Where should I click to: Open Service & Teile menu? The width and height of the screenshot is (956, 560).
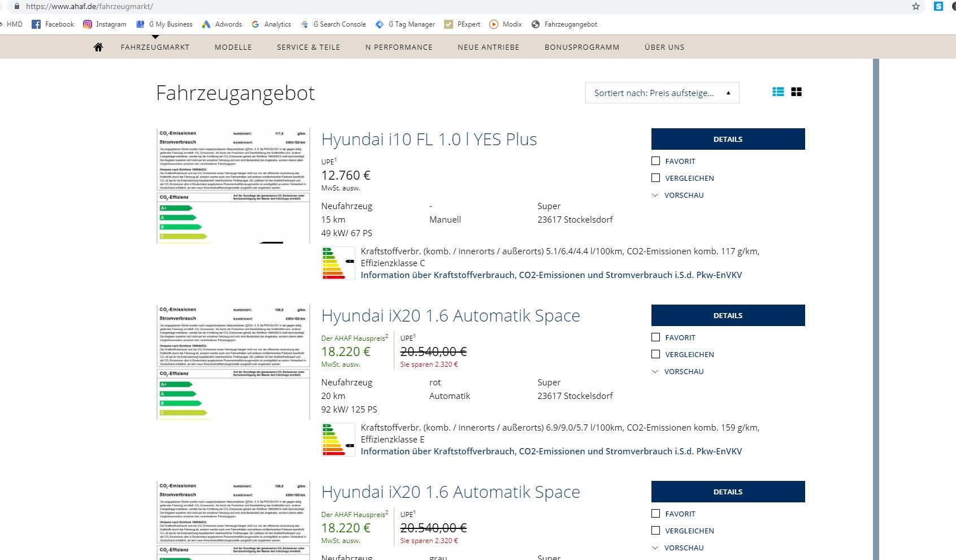coord(308,47)
